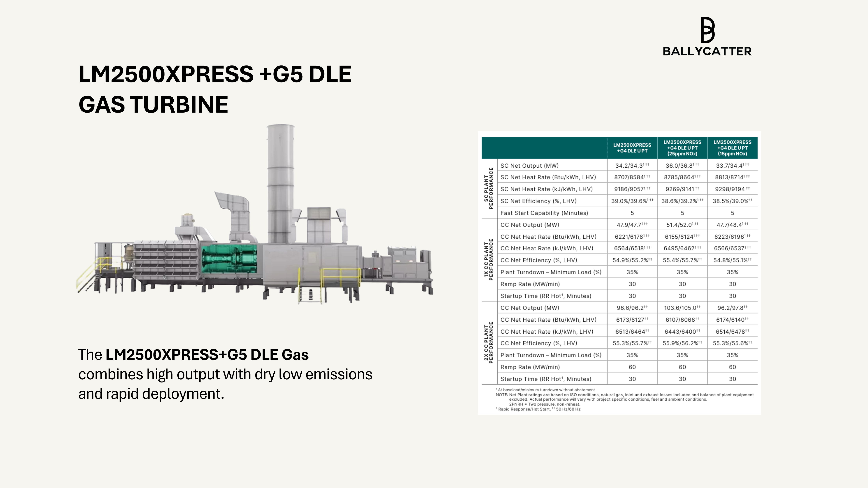This screenshot has height=488, width=868.
Task: Click the '(25ppm NOx)' column header
Action: 682,148
